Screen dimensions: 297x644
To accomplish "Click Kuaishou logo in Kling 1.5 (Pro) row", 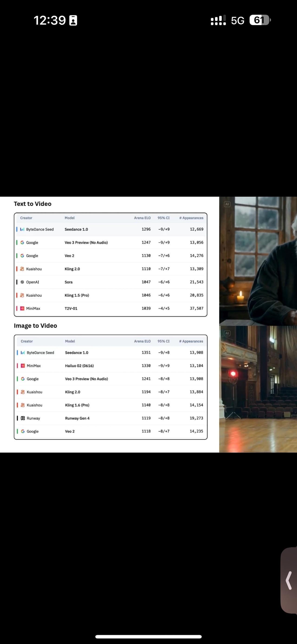I will 22,295.
